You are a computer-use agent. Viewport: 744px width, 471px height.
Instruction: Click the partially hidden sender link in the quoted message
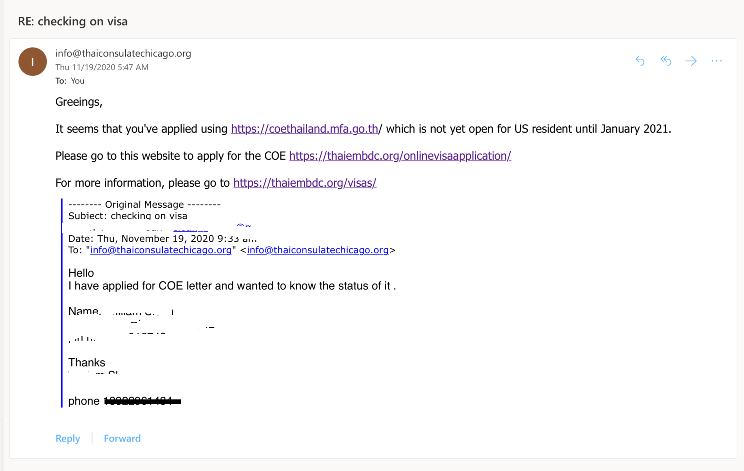[x=191, y=229]
